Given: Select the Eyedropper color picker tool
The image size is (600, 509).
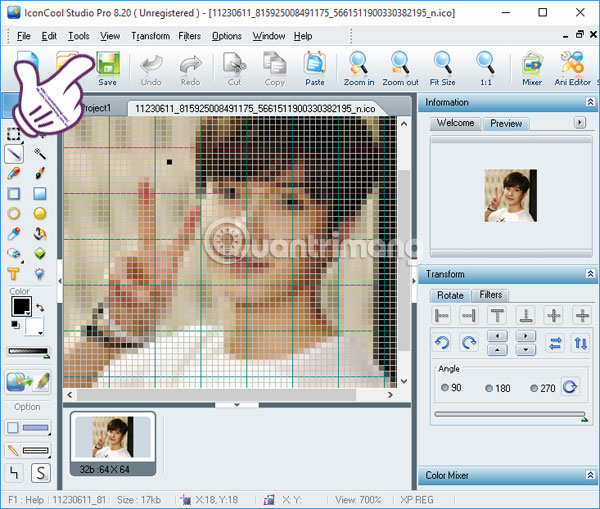Looking at the screenshot, I should [x=14, y=233].
